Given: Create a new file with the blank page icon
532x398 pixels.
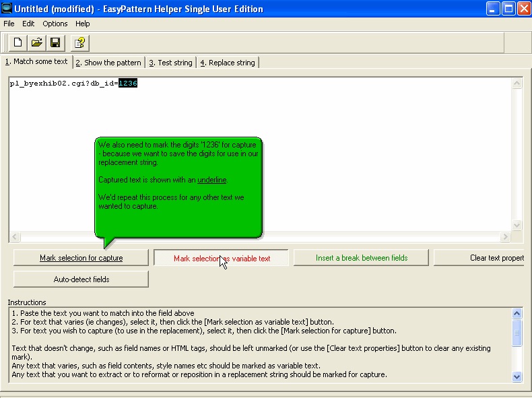Looking at the screenshot, I should [18, 42].
